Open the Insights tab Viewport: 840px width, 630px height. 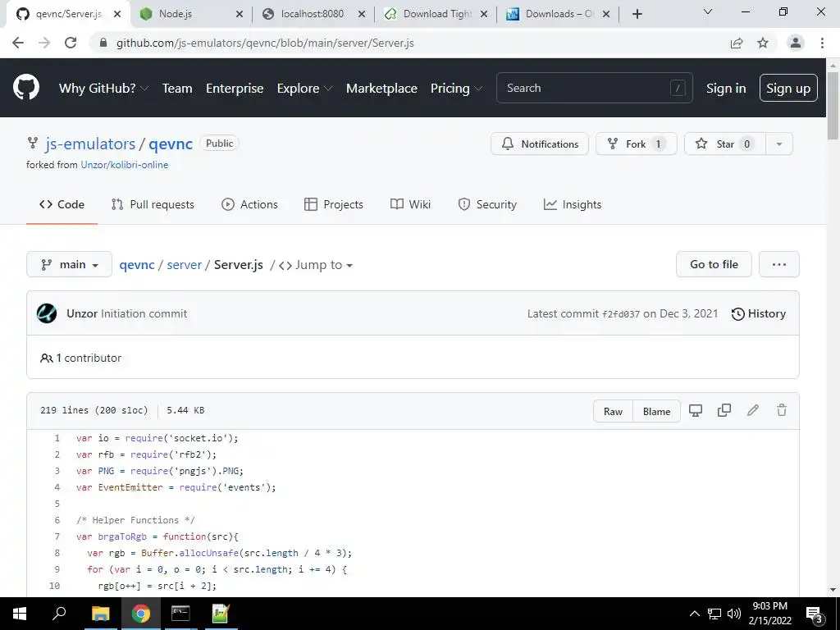573,204
